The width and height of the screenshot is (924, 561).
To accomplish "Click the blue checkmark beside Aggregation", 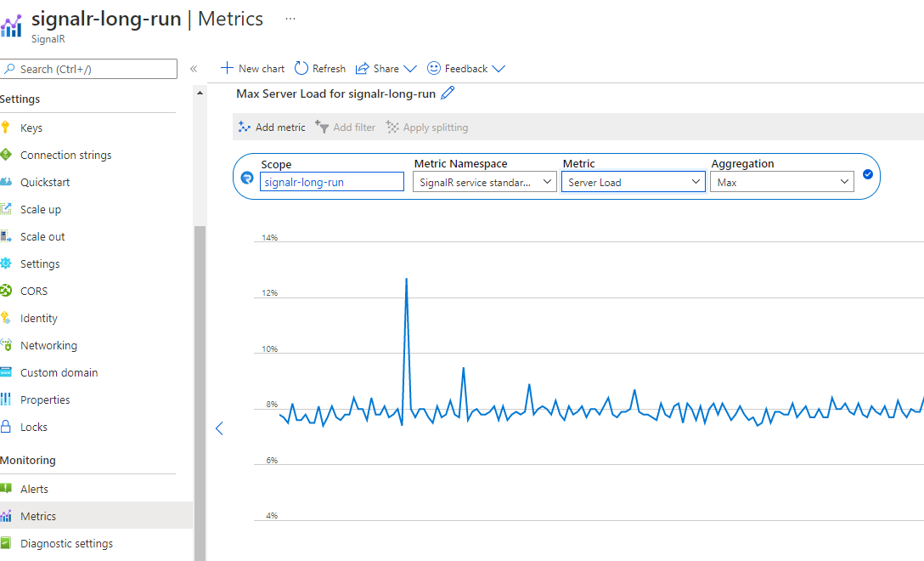I will click(x=867, y=173).
